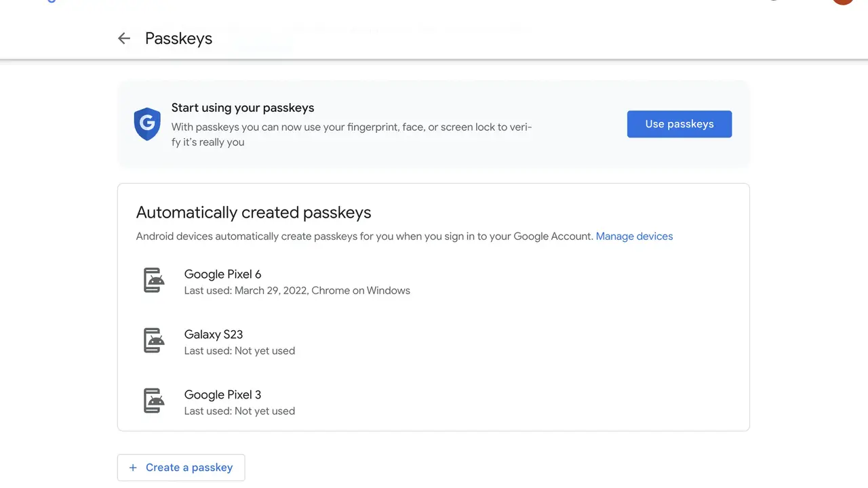Click the March 29, 2022 last used text
The height and width of the screenshot is (488, 868).
coord(297,291)
